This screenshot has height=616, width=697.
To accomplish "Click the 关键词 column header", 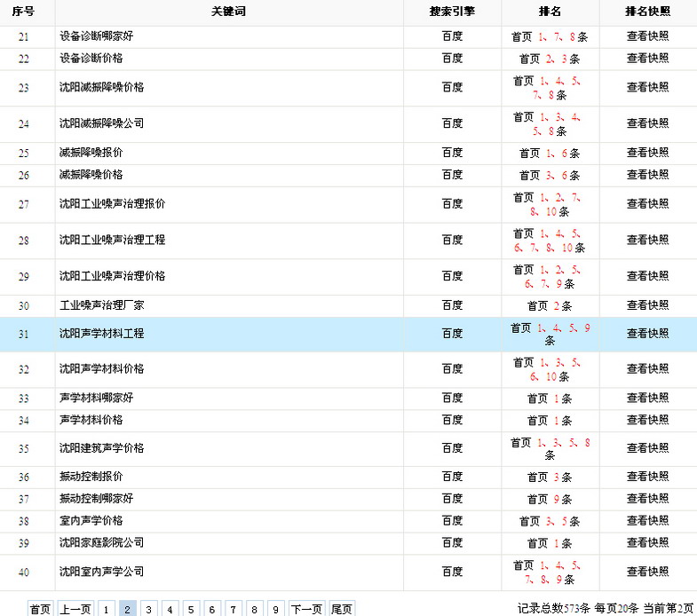I will [x=228, y=12].
